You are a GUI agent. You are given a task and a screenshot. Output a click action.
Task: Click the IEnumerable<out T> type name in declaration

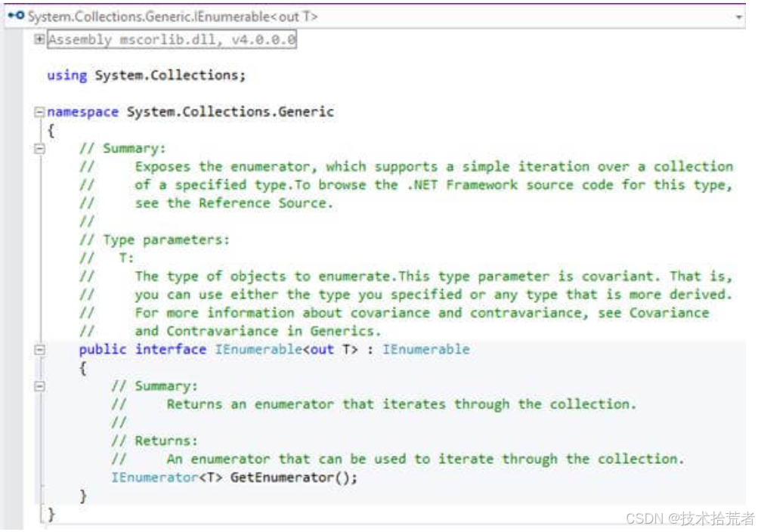[x=286, y=349]
